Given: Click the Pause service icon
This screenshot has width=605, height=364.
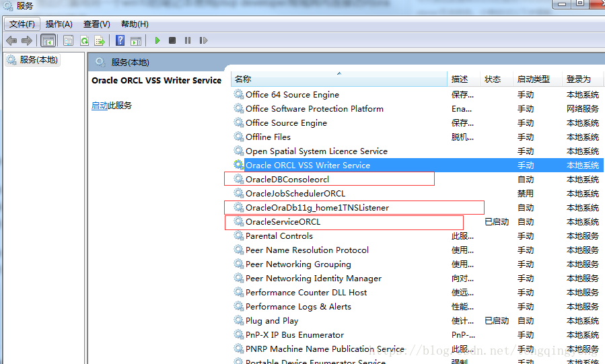Looking at the screenshot, I should (188, 40).
